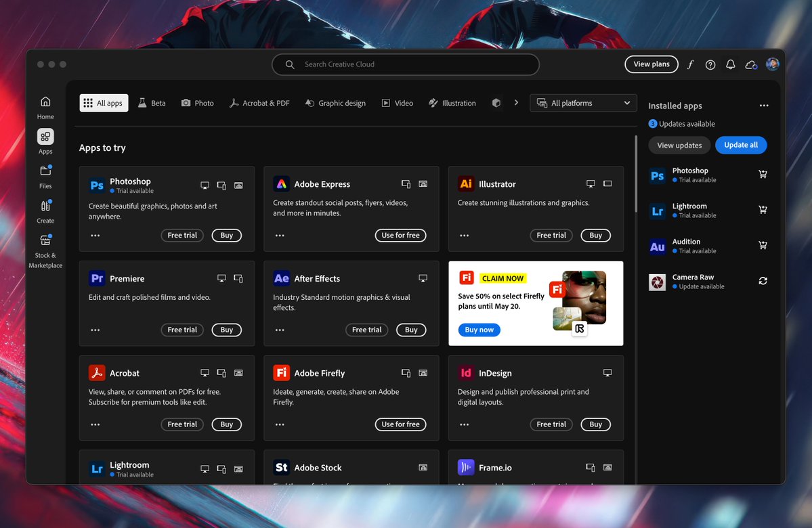Open Installed apps more options menu
This screenshot has height=528, width=812.
click(x=764, y=106)
